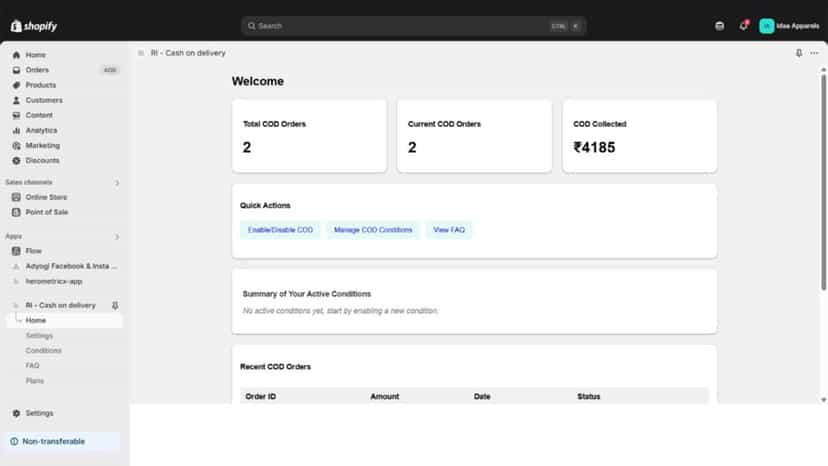Click the Online Store icon
828x466 pixels.
16,197
